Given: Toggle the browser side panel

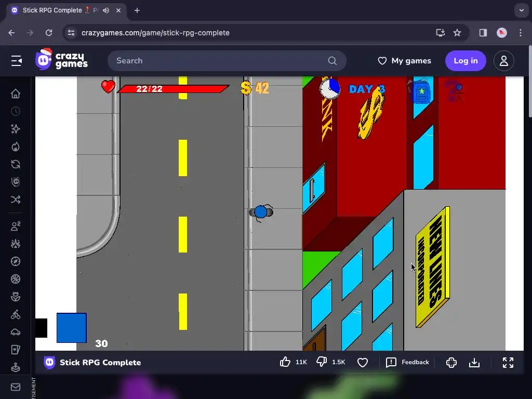Looking at the screenshot, I should pyautogui.click(x=483, y=33).
